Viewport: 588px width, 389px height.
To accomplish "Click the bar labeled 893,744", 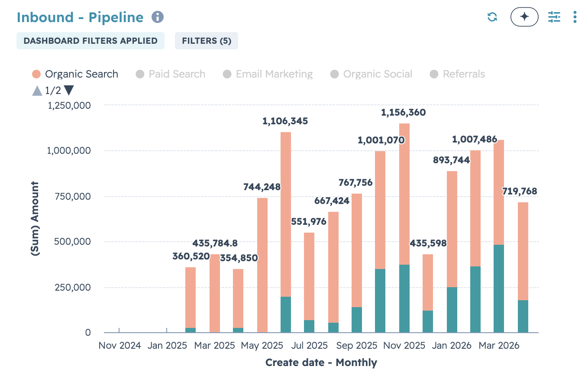I will click(452, 252).
